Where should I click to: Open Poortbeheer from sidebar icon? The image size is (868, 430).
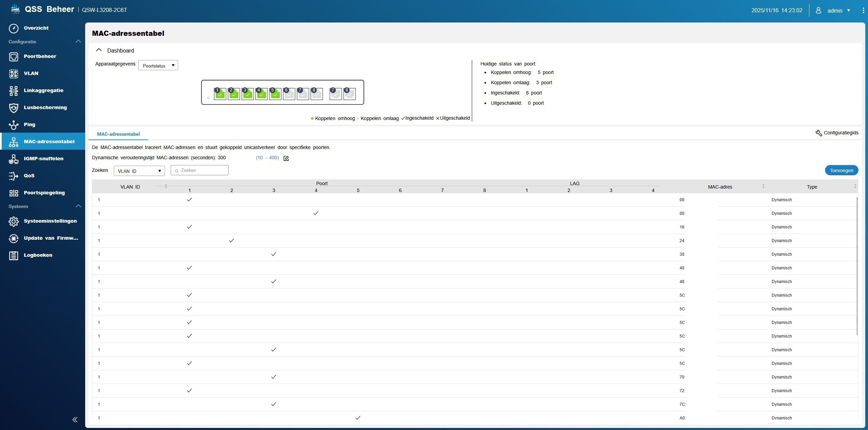[x=14, y=57]
